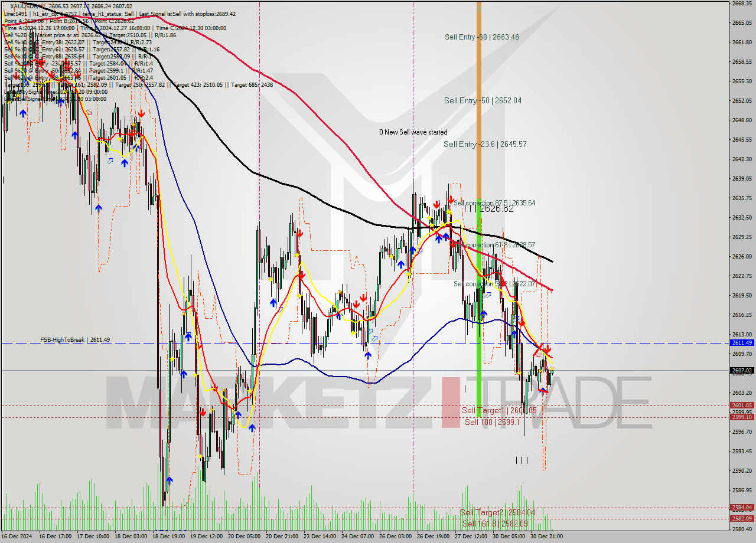Click the '17 Dec 10:00' time axis label
The image size is (756, 543).
pyautogui.click(x=93, y=537)
